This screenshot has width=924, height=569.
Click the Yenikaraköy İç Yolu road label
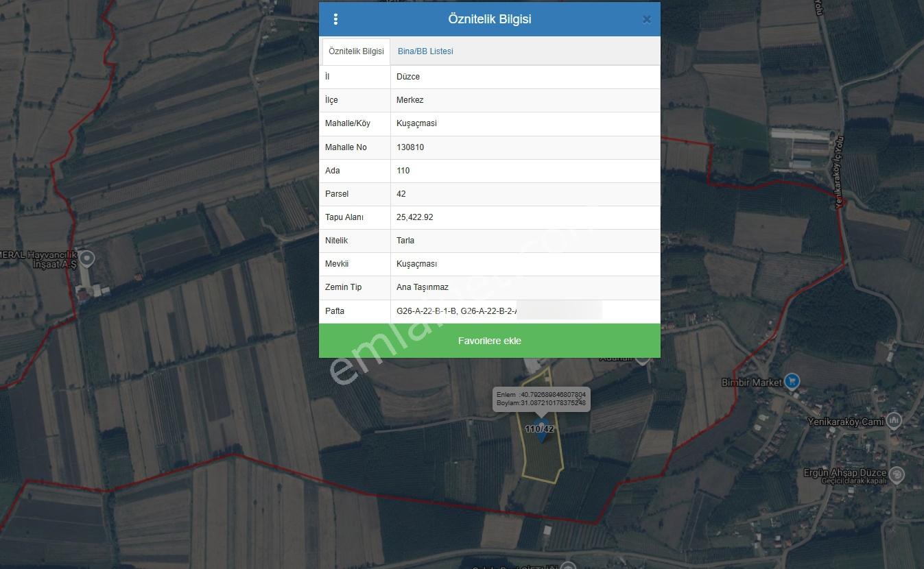click(839, 173)
